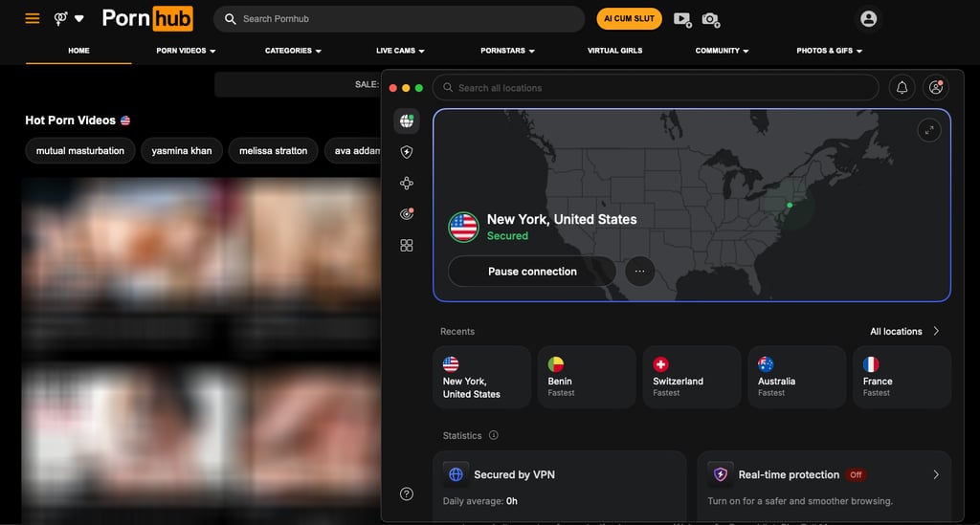Open the dark web monitor radar icon
Viewport: 980px width, 525px height.
tap(406, 214)
